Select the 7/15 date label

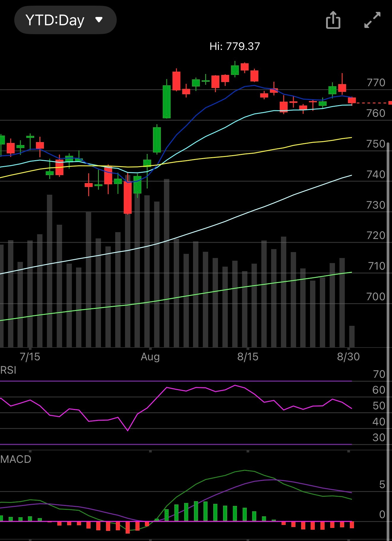pyautogui.click(x=30, y=357)
